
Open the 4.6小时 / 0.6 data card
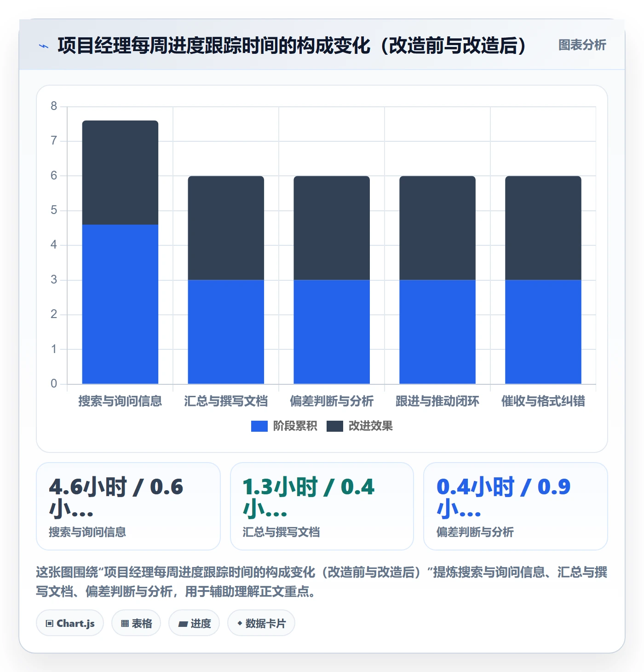[x=128, y=506]
